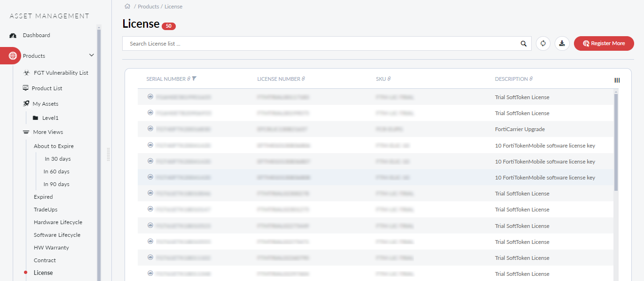644x281 pixels.
Task: Sort by the SERIAL NUMBER column header
Action: [x=166, y=79]
